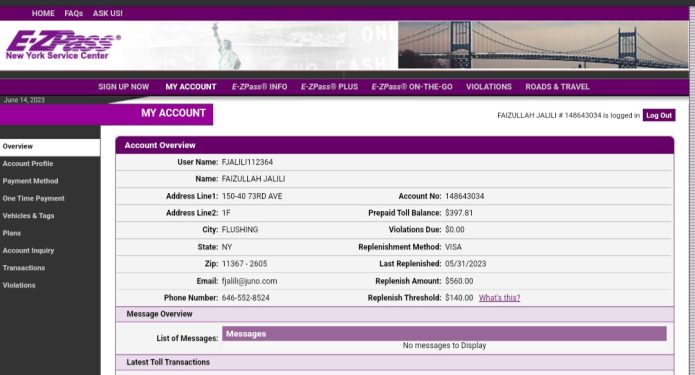Choose Plans in the sidebar
This screenshot has height=375, width=695.
[x=12, y=233]
